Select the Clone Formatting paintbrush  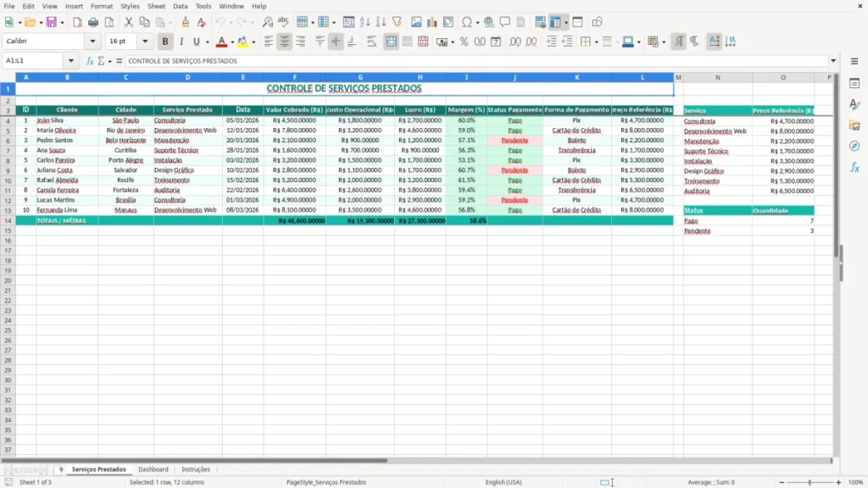coord(186,22)
